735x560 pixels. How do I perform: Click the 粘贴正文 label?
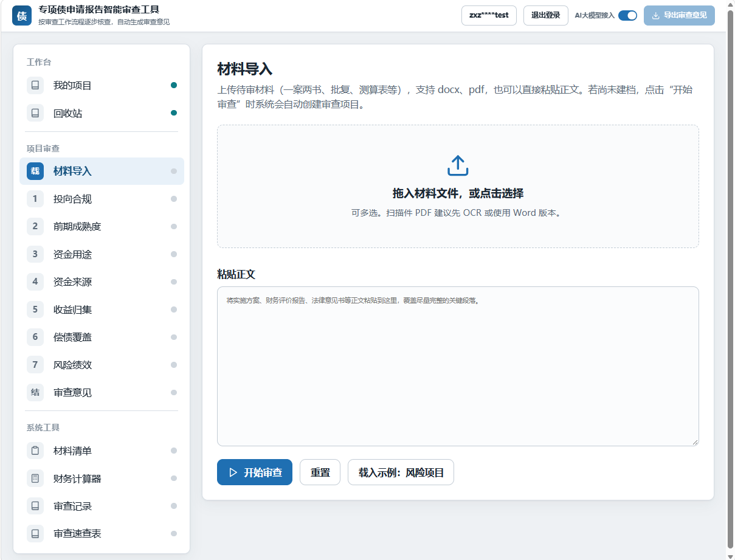coord(236,274)
